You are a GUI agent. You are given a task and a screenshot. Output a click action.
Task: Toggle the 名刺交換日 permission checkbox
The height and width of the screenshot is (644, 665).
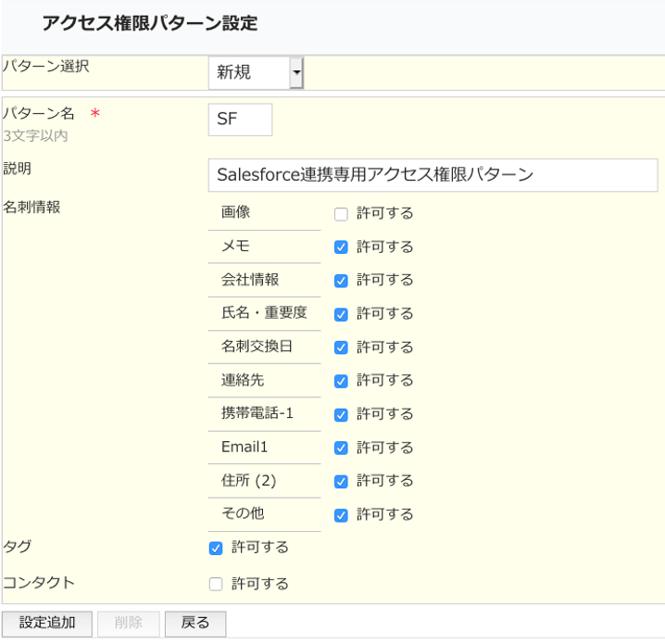341,347
